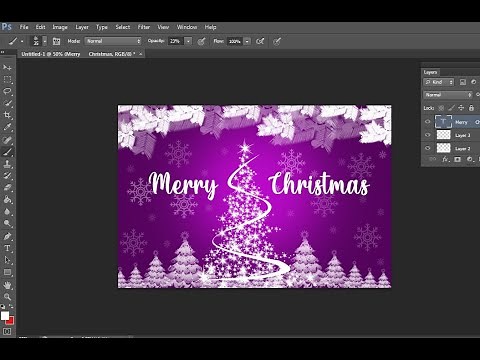Open the brush preset picker dropdown
480x360 pixels.
click(45, 41)
